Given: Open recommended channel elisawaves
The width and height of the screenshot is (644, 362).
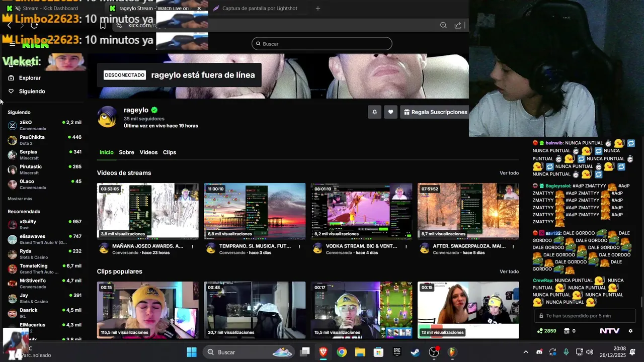Looking at the screenshot, I should 44,239.
